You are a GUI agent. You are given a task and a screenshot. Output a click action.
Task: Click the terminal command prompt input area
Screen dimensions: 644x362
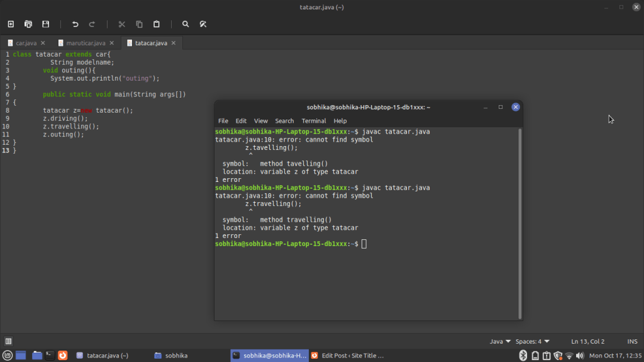[x=364, y=244]
